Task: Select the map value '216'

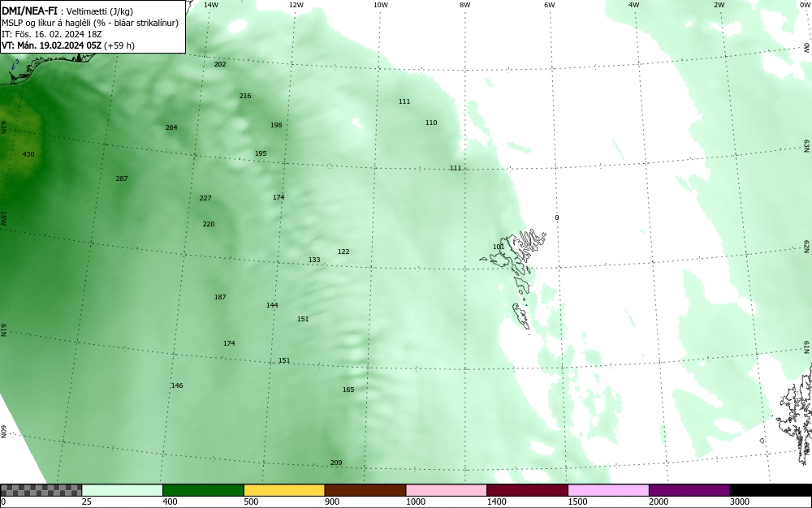Action: (x=245, y=96)
